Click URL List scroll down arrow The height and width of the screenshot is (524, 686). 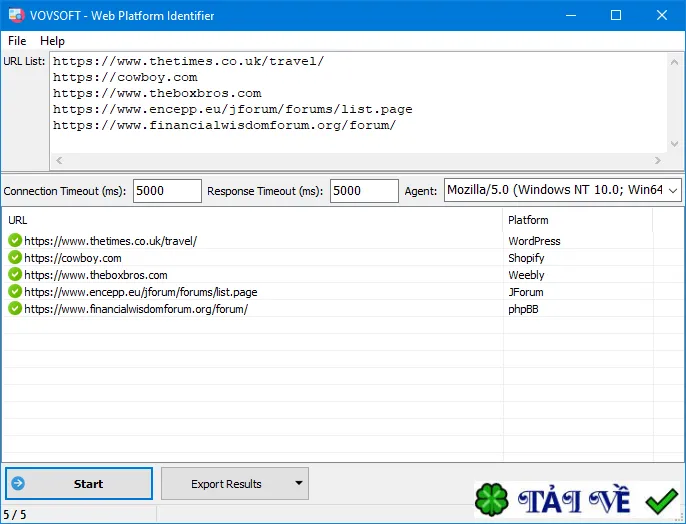pyautogui.click(x=674, y=144)
